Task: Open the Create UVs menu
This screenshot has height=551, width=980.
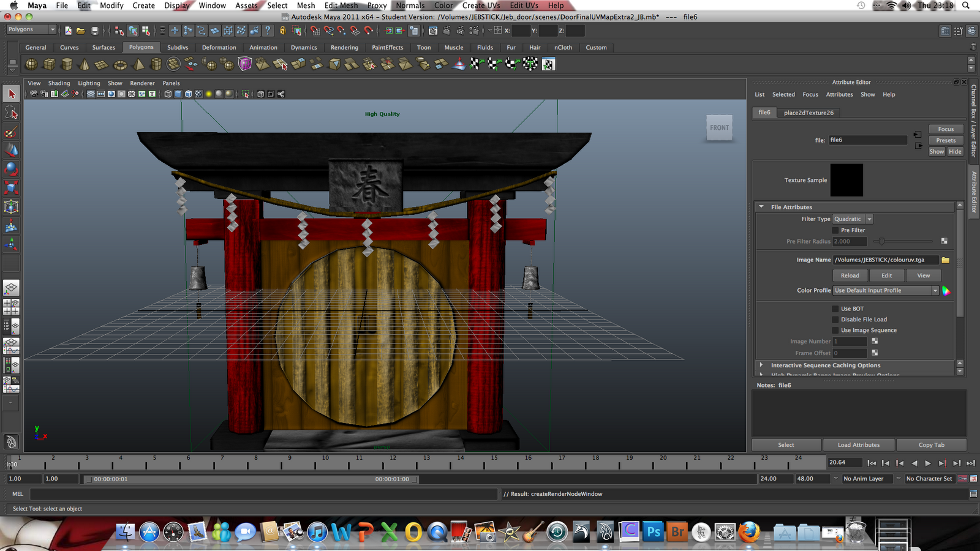Action: (x=481, y=6)
